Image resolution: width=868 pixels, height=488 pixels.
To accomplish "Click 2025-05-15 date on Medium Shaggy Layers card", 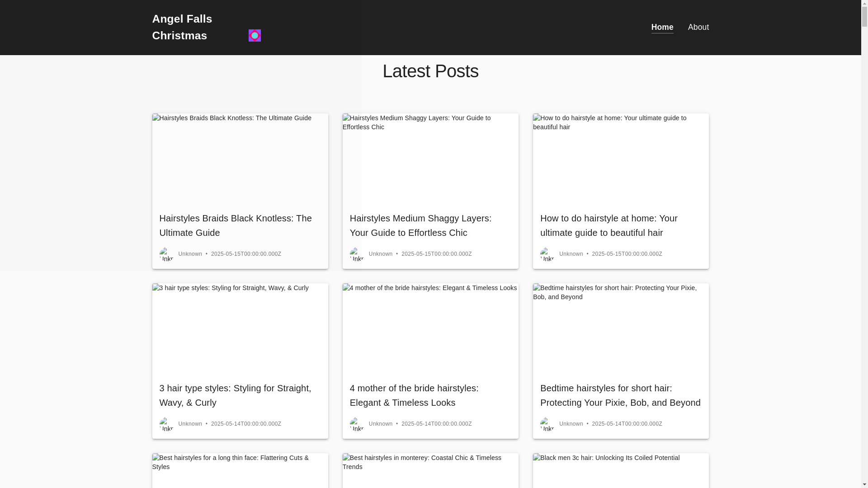I will 436,254.
